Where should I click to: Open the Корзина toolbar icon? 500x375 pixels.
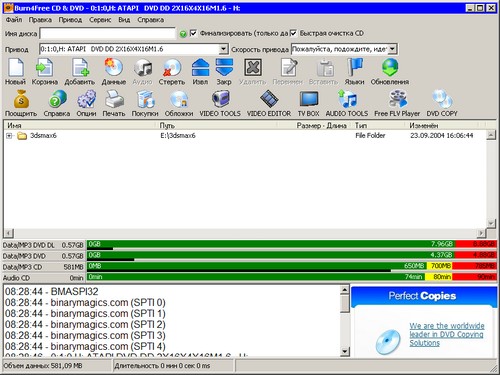point(44,68)
